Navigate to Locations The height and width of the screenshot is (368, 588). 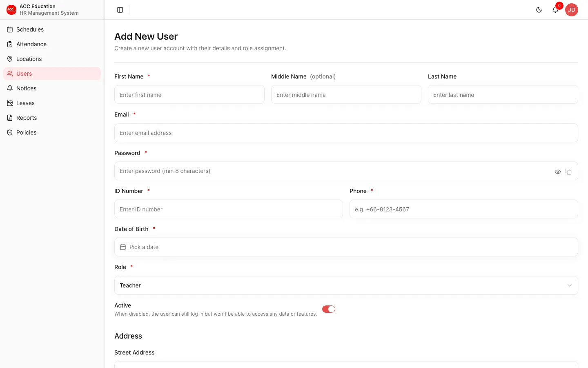(x=52, y=59)
